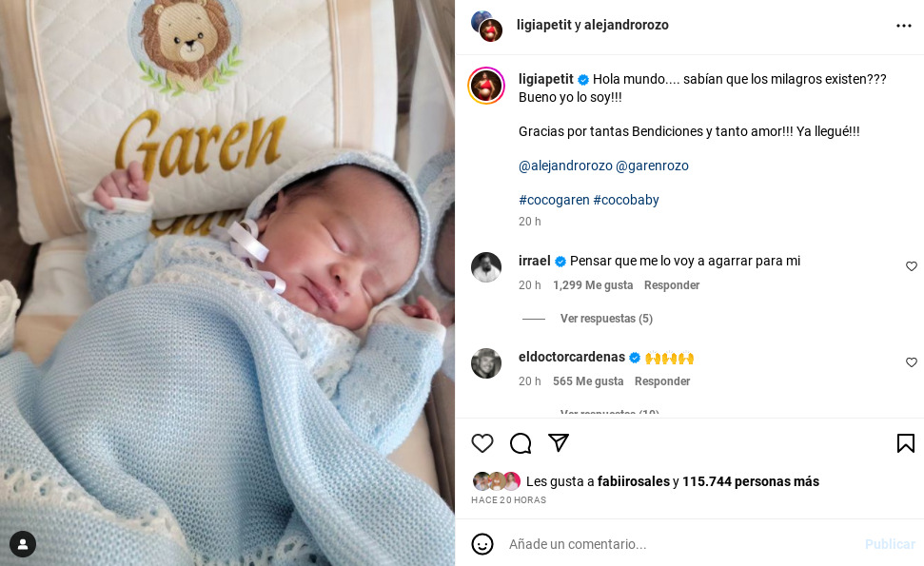
Task: Like eldoctorcardenas comment heart
Action: [x=911, y=362]
